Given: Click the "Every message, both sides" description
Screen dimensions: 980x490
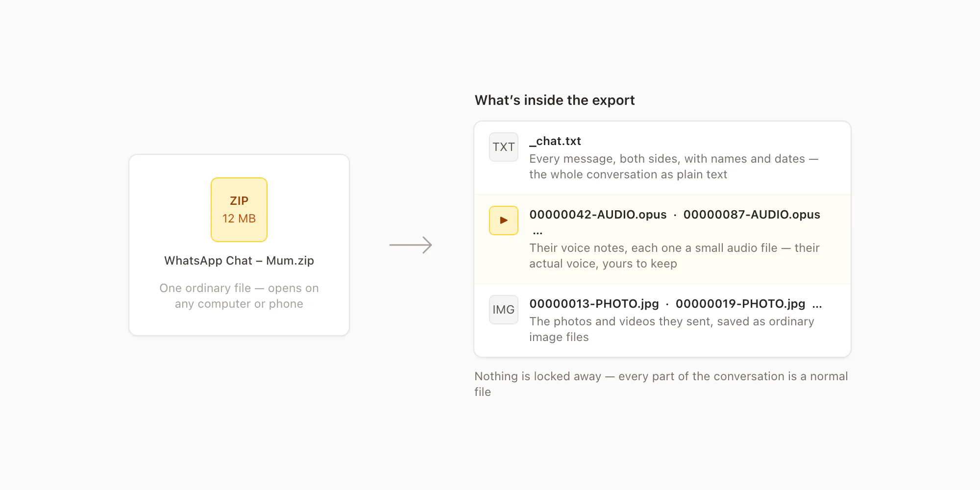Looking at the screenshot, I should click(674, 167).
